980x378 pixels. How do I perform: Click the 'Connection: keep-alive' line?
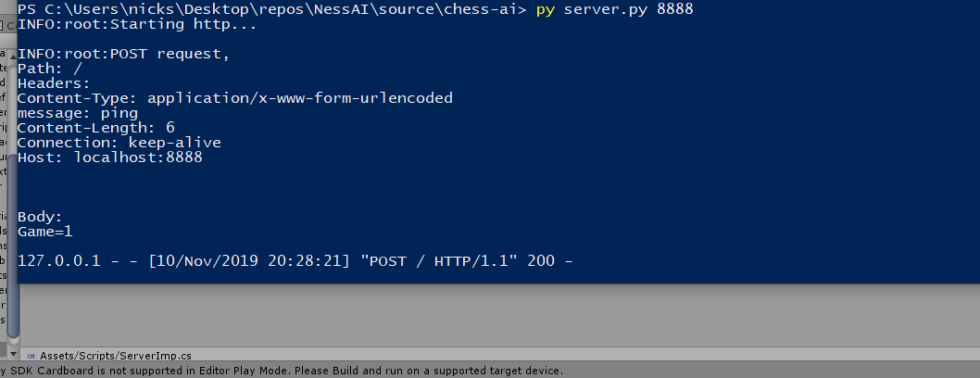coord(119,143)
